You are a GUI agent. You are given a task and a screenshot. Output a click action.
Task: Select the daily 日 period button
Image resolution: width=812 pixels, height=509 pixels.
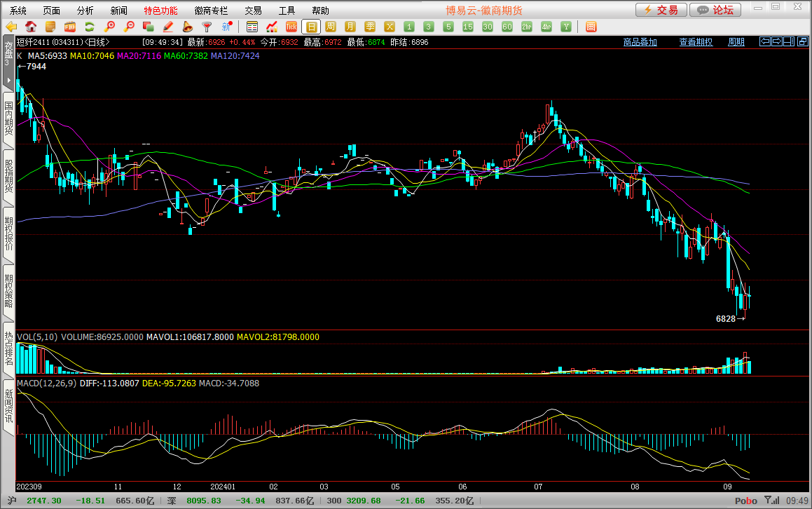coord(311,27)
